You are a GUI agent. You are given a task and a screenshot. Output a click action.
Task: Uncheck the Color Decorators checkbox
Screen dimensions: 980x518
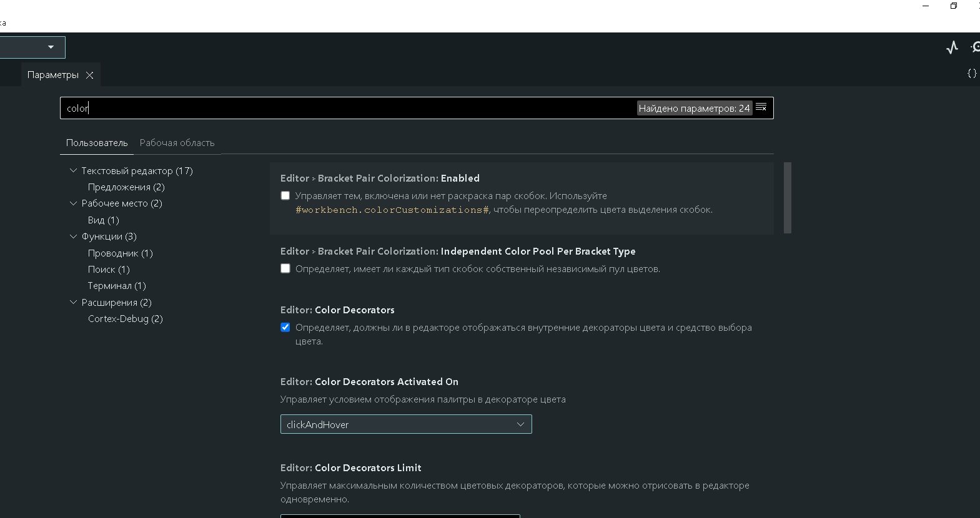click(x=285, y=327)
